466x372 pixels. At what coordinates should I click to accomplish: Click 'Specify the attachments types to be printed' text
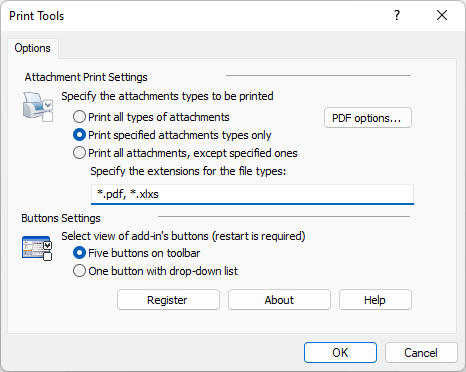[x=167, y=96]
